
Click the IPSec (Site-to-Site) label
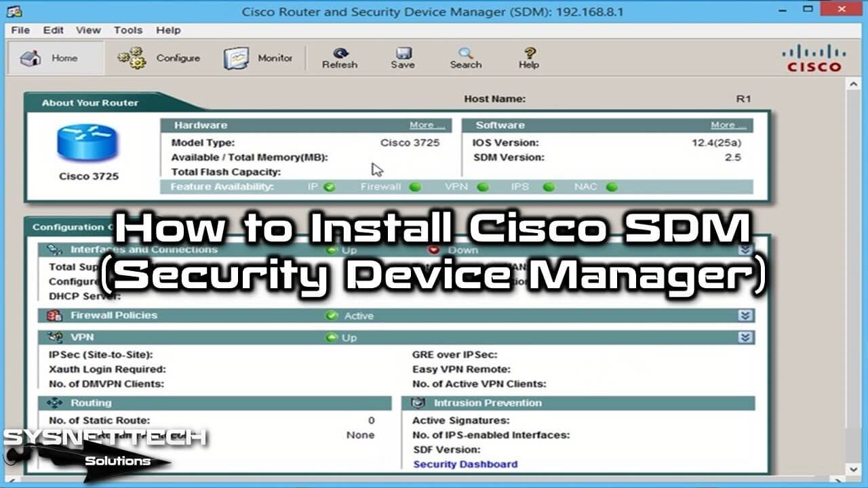coord(101,354)
